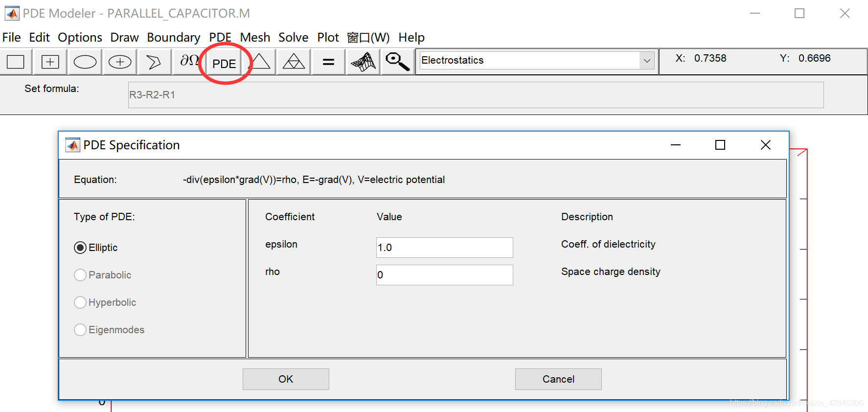Select the draw polygon tool

pos(154,62)
